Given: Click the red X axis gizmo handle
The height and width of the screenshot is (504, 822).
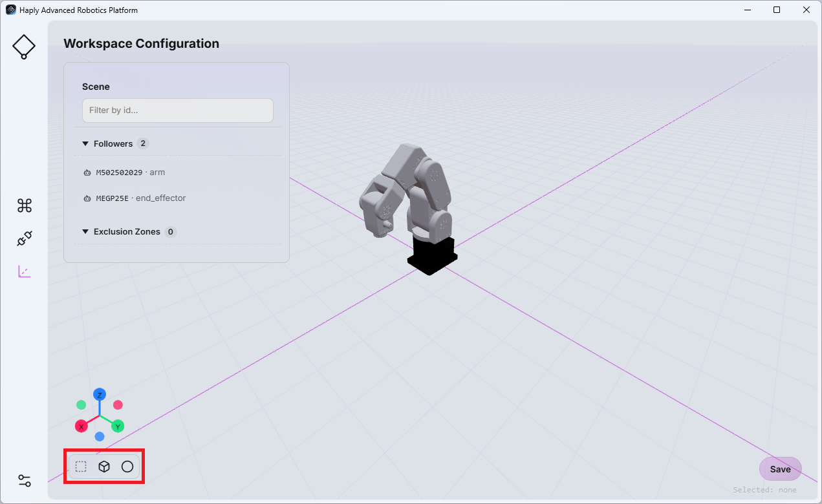Looking at the screenshot, I should click(x=81, y=426).
